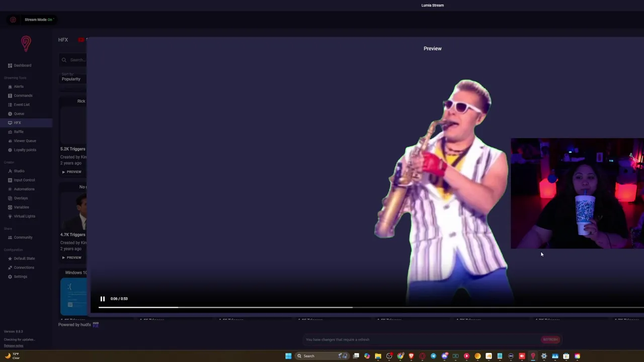
Task: Open the weather widget on taskbar
Action: pyautogui.click(x=12, y=356)
